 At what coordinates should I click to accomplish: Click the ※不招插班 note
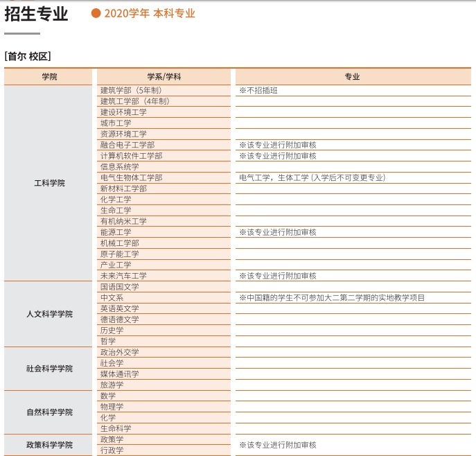tap(258, 90)
